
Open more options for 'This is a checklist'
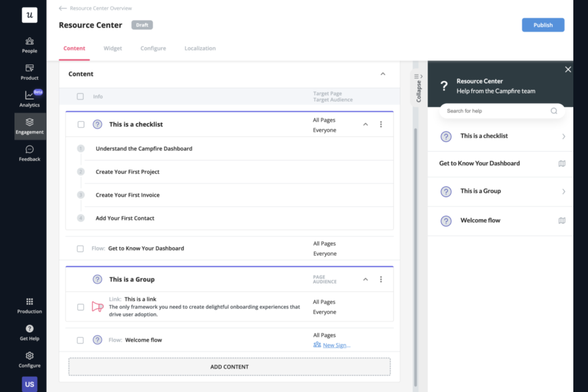381,124
